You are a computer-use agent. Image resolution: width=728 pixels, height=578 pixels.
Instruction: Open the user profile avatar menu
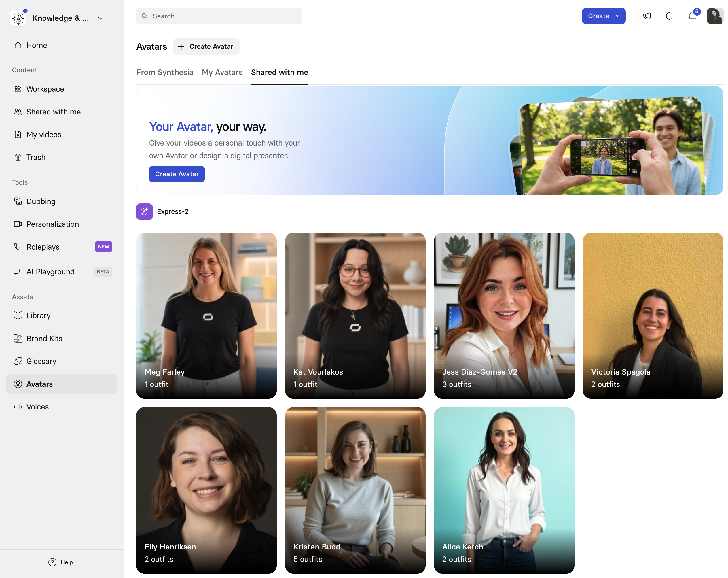714,16
